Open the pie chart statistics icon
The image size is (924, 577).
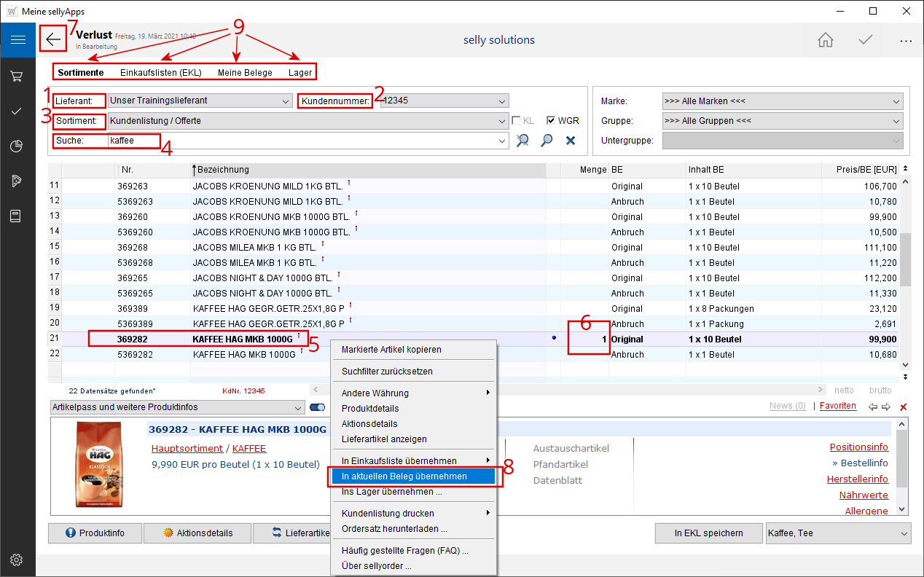(17, 146)
